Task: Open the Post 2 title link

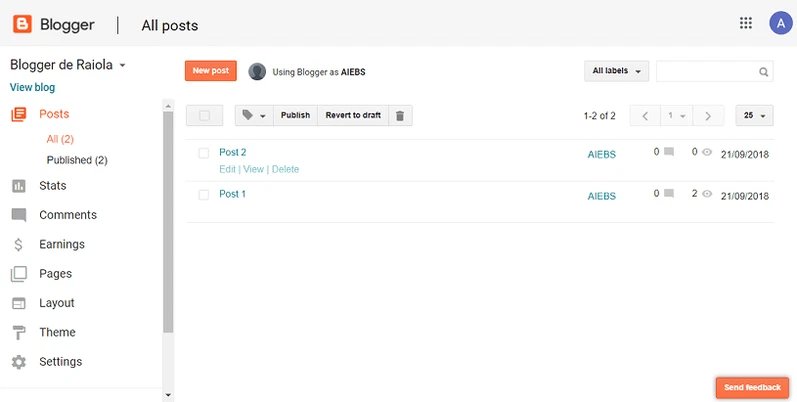Action: 233,152
